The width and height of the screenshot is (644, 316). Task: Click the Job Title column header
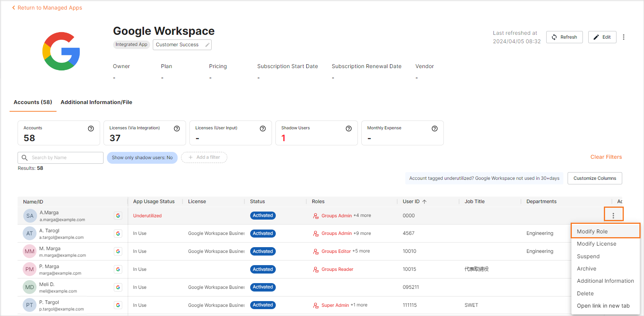(x=474, y=202)
